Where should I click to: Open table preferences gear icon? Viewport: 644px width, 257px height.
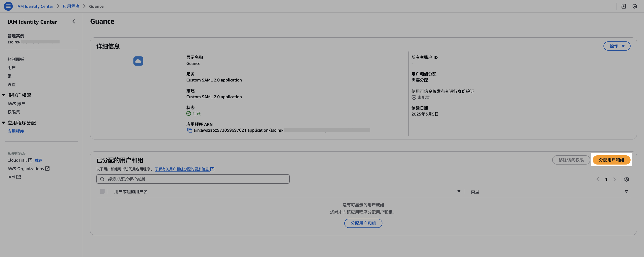tap(627, 179)
